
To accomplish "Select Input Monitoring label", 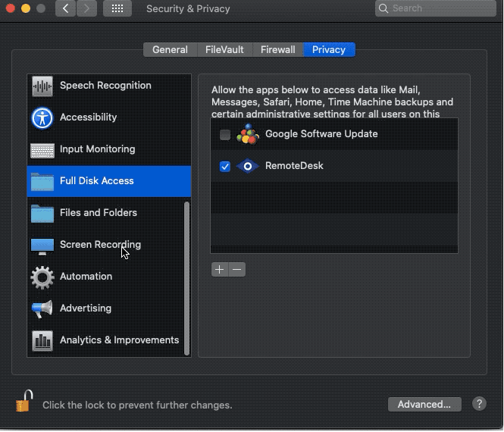I will [98, 149].
